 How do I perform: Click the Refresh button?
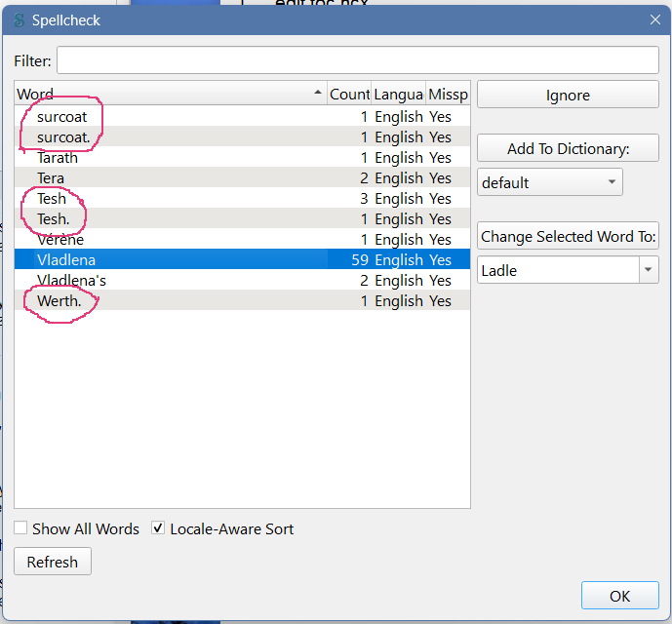click(x=53, y=562)
